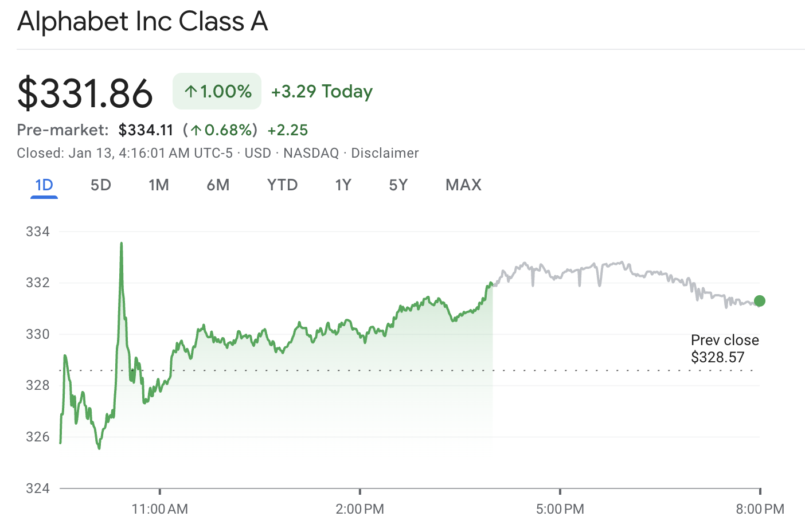Open the 6M time range

click(x=218, y=185)
